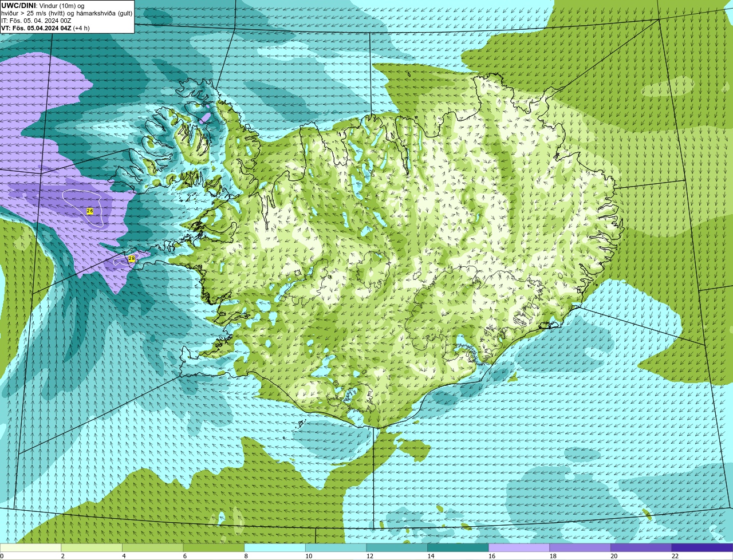This screenshot has height=560, width=733.
Task: Select the title line 'UWC/DINI: Vindur (10m) og'
Action: (43, 6)
